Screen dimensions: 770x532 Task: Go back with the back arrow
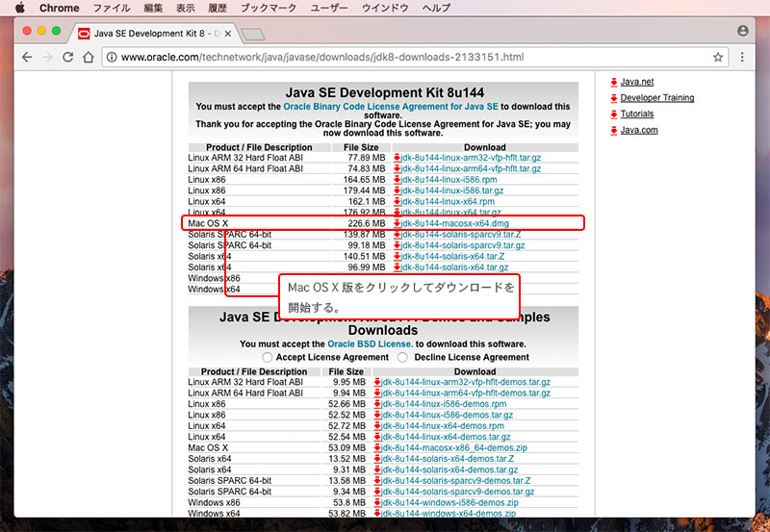point(28,57)
